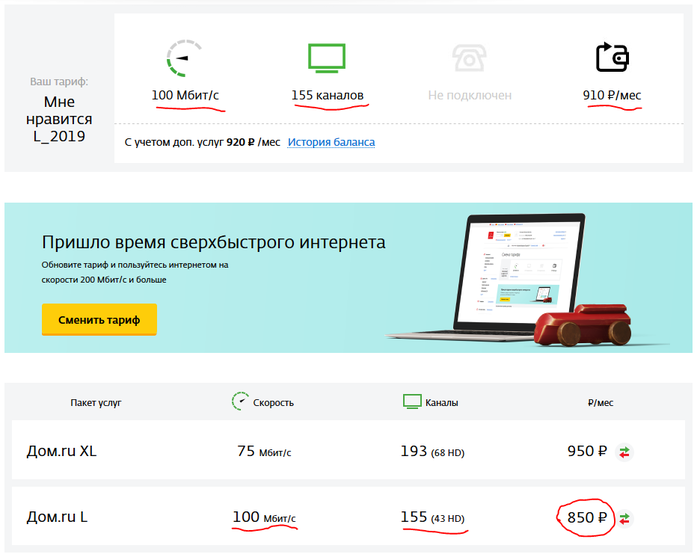Open the История баланса link

point(331,142)
